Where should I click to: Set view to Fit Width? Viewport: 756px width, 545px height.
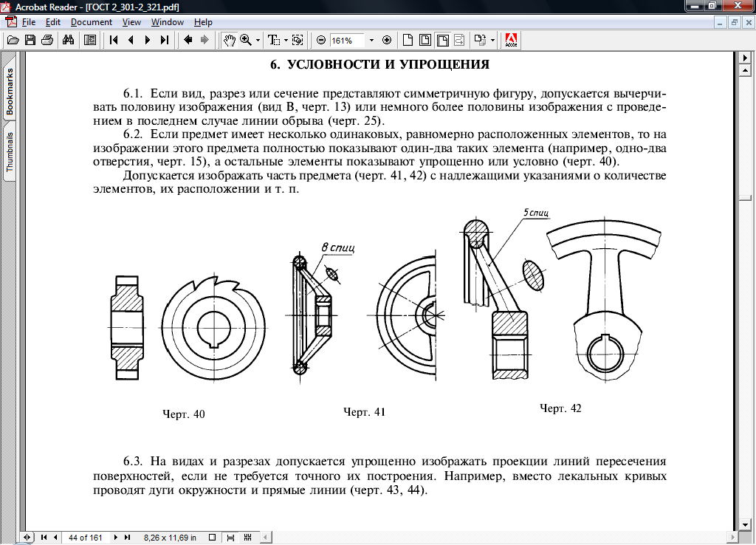pyautogui.click(x=442, y=41)
